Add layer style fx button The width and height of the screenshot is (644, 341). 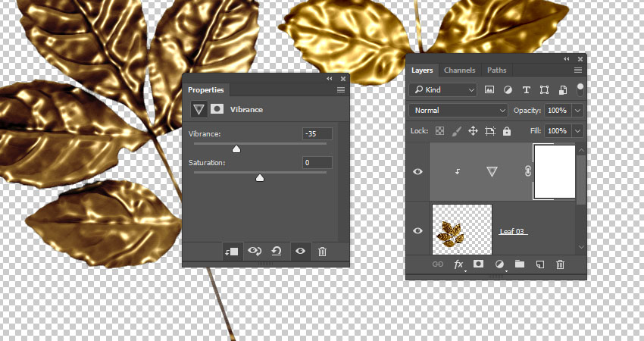pos(459,264)
